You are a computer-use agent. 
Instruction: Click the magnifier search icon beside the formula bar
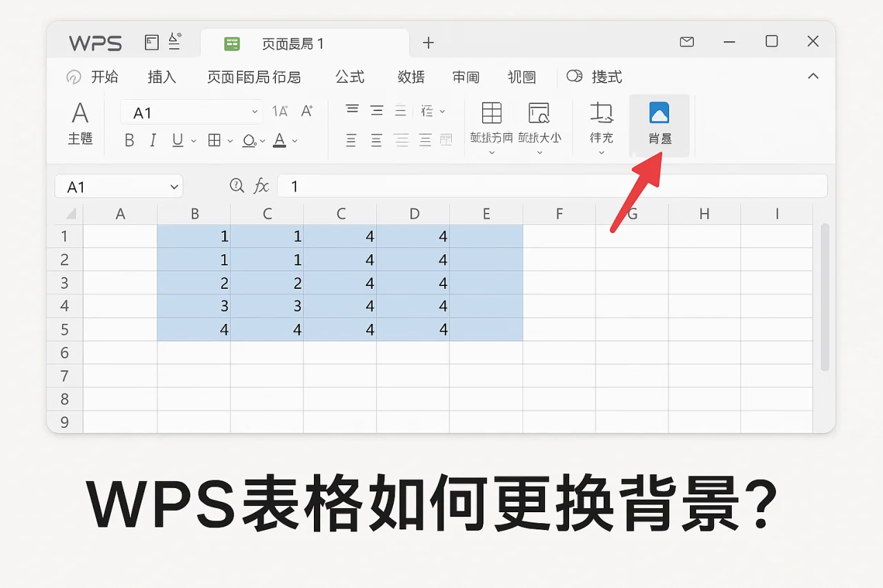tap(237, 185)
